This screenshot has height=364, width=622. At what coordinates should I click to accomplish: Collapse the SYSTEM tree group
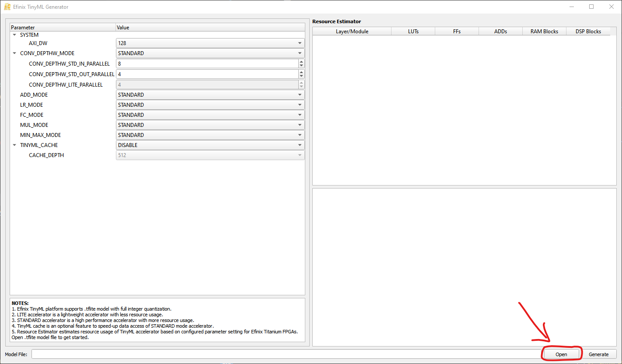point(14,35)
